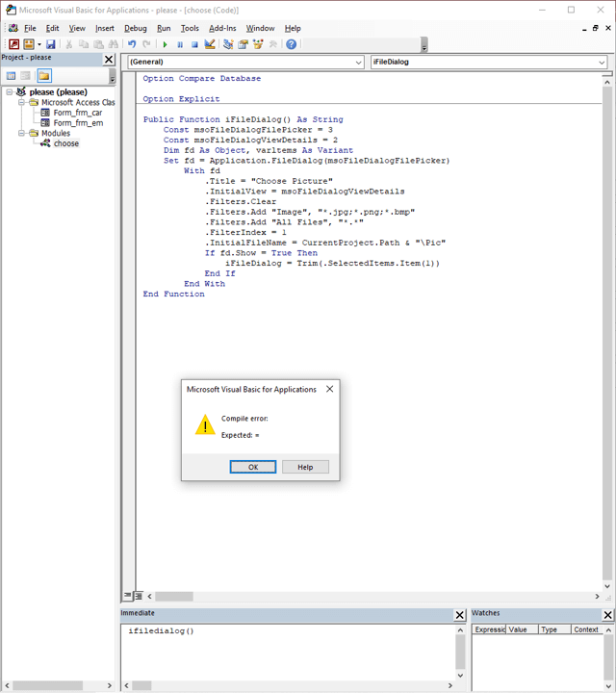The height and width of the screenshot is (693, 616).
Task: Click View Code icon in Project pane
Action: click(11, 76)
